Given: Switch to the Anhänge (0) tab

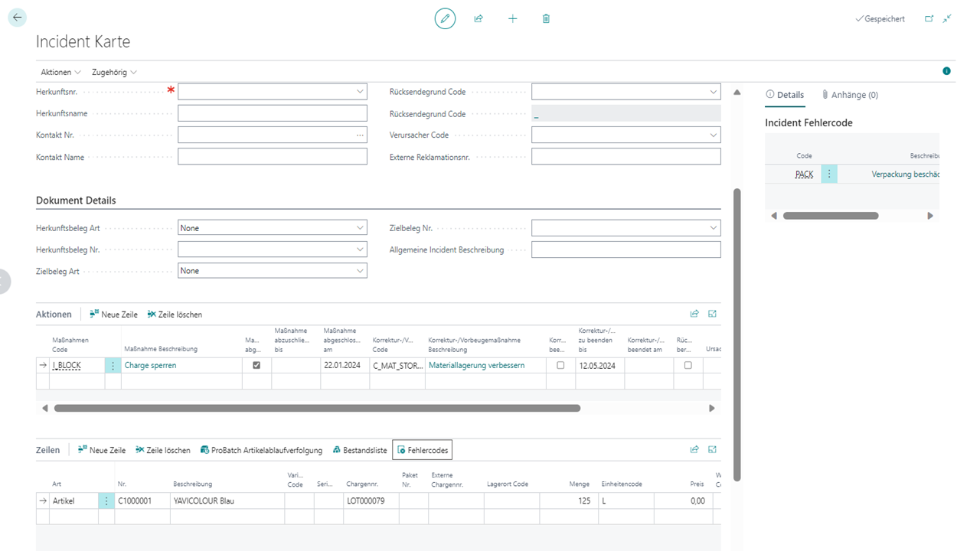Looking at the screenshot, I should tap(850, 95).
